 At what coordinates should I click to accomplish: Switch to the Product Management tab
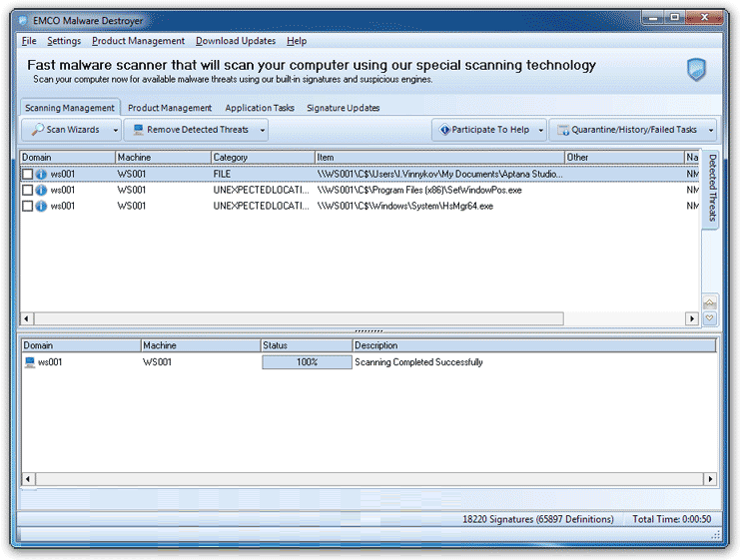click(170, 108)
